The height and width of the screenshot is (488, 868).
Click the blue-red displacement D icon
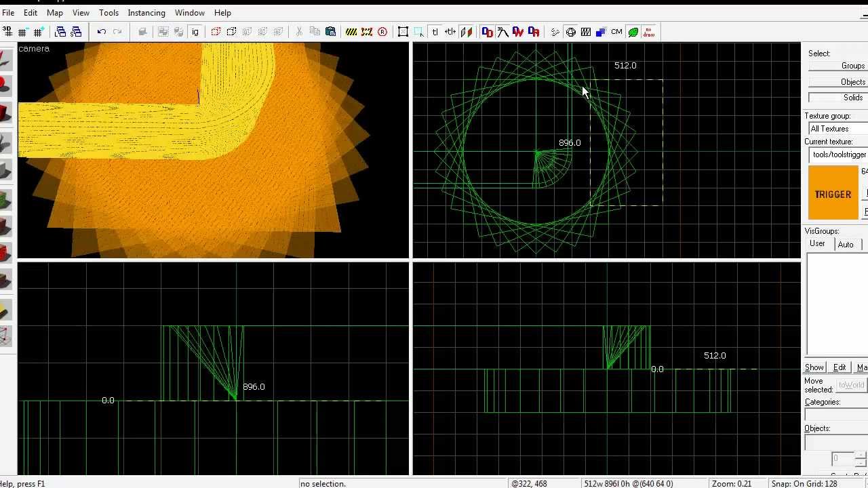pos(487,32)
